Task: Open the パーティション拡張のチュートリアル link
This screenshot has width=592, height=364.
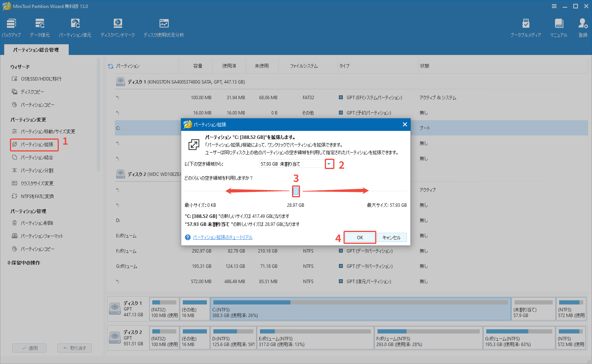Action: point(223,237)
